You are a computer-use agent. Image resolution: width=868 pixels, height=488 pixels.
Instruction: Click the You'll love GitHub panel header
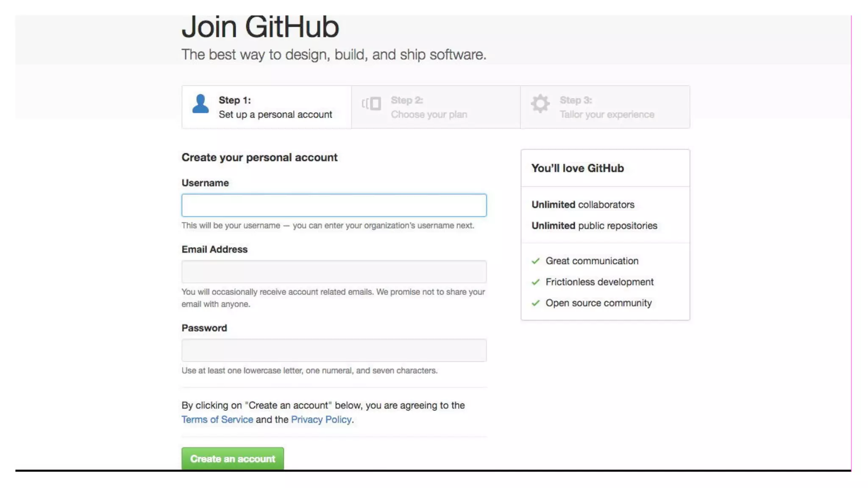point(578,168)
